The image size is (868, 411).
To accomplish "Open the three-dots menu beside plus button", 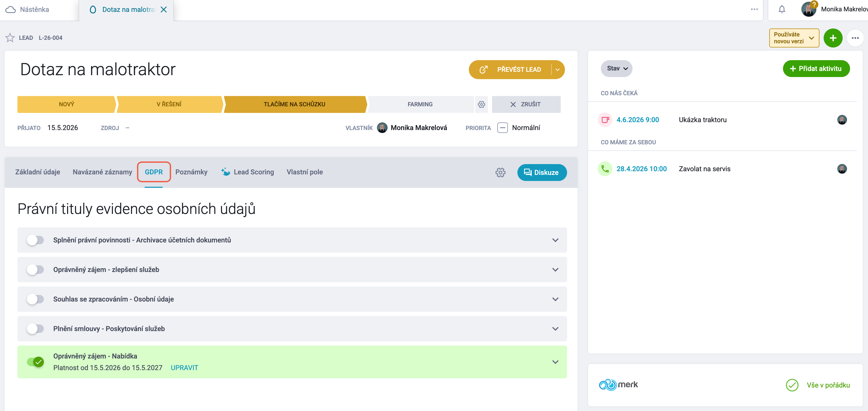I will [x=855, y=38].
